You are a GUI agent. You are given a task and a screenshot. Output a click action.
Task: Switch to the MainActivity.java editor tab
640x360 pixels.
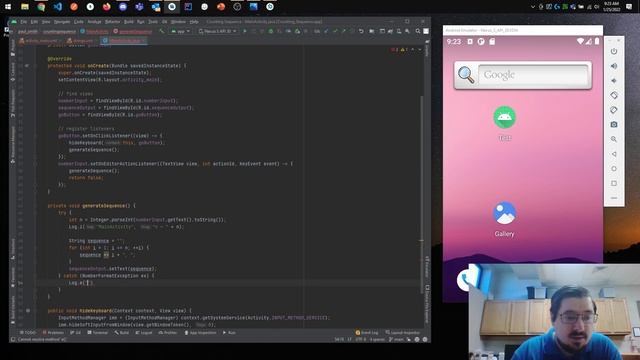click(124, 41)
